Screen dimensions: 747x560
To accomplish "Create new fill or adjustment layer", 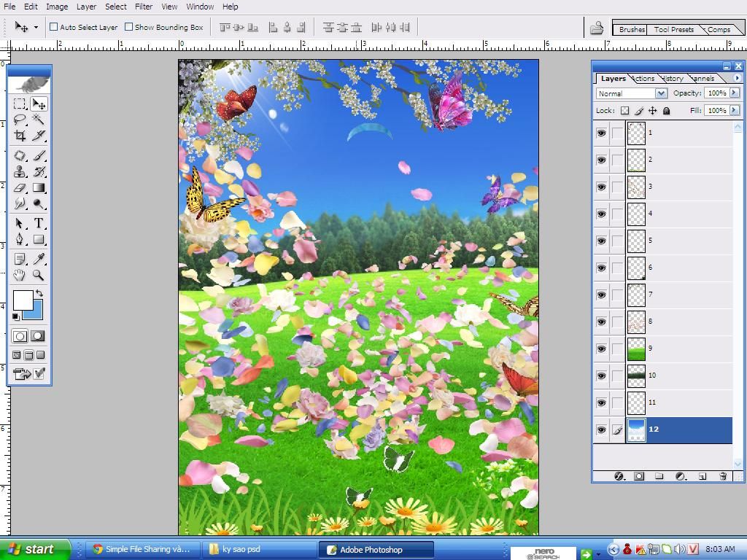I will pos(681,476).
